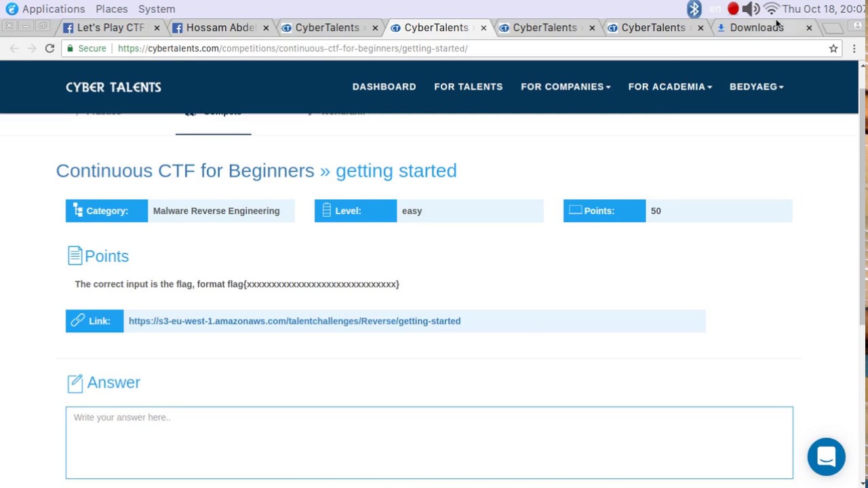
Task: Close the active CyberTalents tab
Action: [484, 28]
